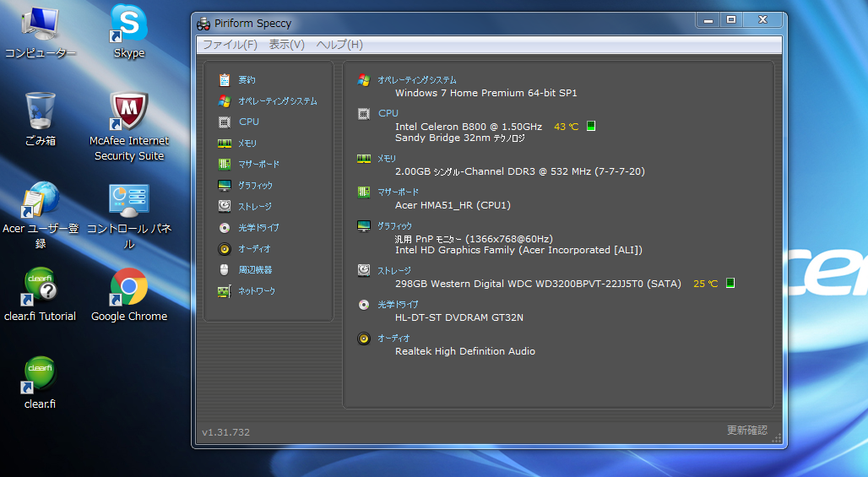Click the Realtek High Definition Audio text
The height and width of the screenshot is (477, 868).
(465, 351)
